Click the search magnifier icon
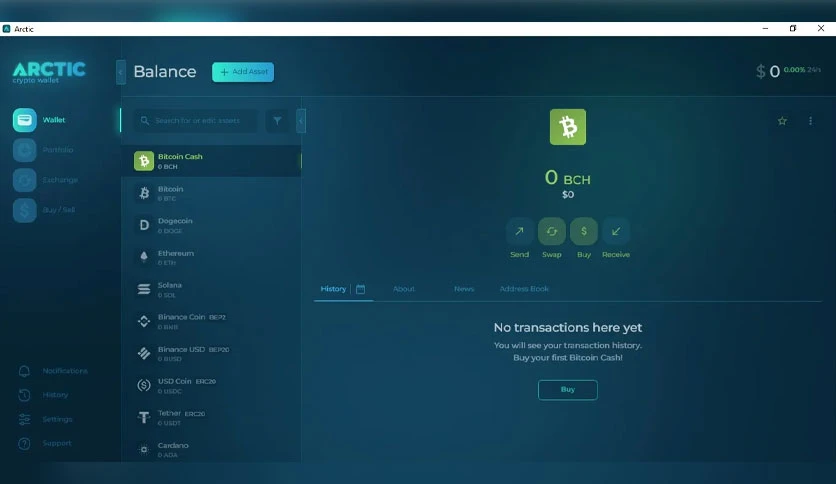The width and height of the screenshot is (836, 484). click(144, 120)
